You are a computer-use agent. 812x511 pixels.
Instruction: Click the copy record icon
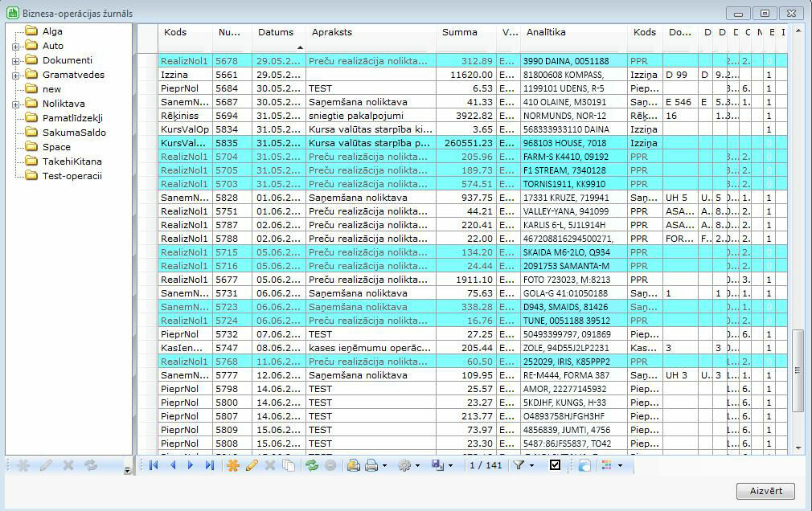click(289, 465)
